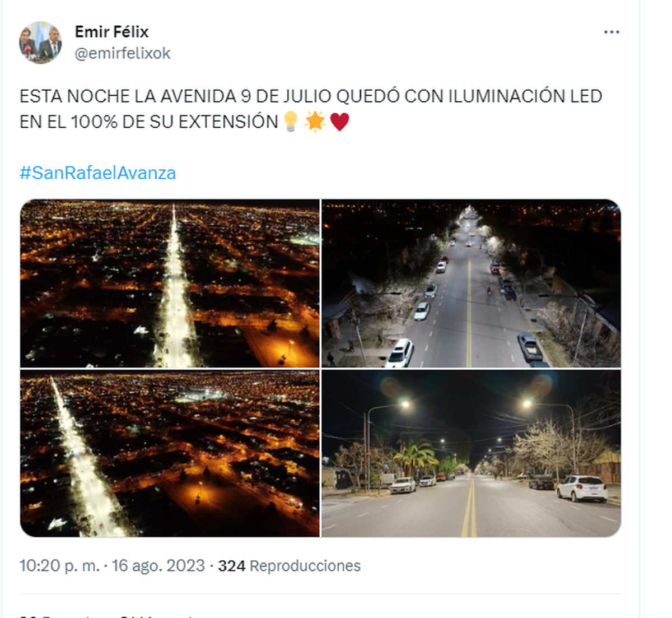Click the glowing star emoji
This screenshot has width=672, height=618.
click(315, 121)
